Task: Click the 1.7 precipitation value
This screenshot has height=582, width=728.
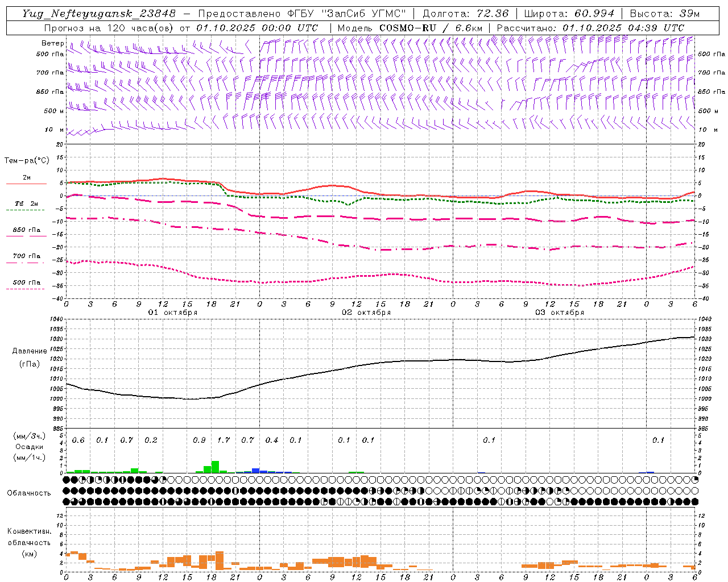Action: pos(224,440)
